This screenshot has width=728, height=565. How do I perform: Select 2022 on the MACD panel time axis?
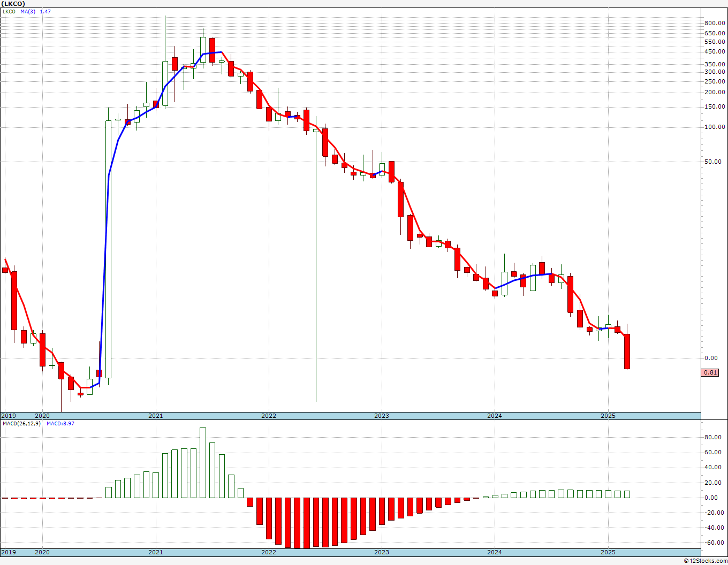pyautogui.click(x=269, y=552)
